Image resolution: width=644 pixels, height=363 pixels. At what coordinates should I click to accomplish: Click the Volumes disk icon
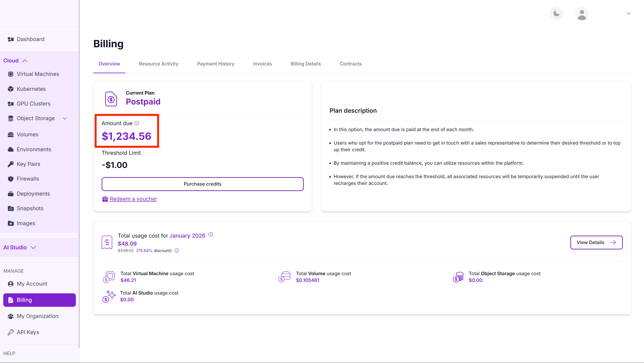tap(10, 135)
